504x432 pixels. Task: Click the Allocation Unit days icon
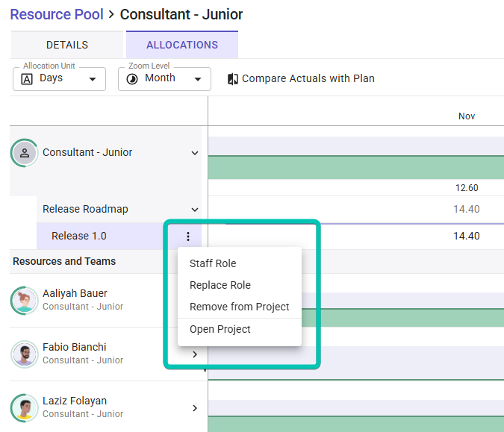click(27, 79)
